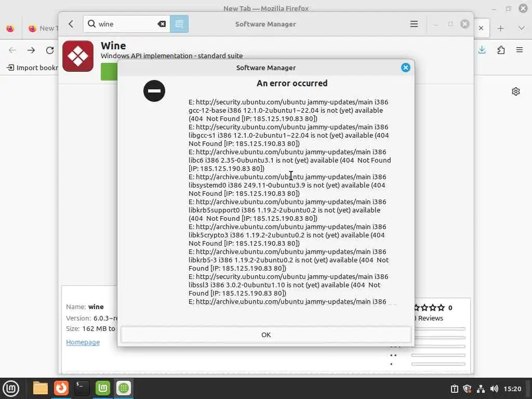Click the Wine title heading
Screen dimensions: 532x399
[x=113, y=46]
